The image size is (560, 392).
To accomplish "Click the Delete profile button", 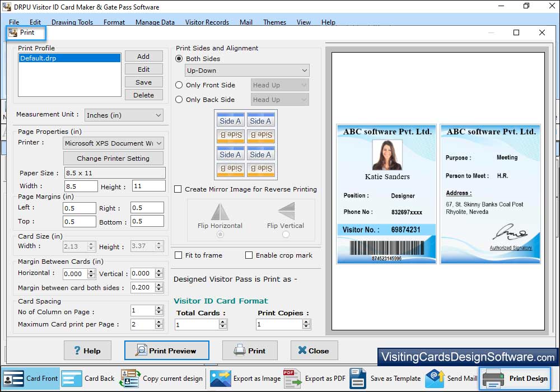I will (143, 95).
